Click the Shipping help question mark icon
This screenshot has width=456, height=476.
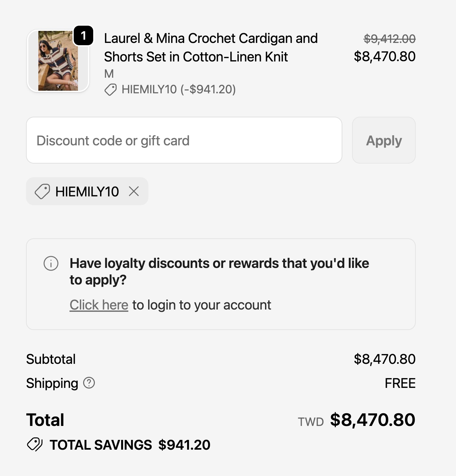pyautogui.click(x=89, y=383)
